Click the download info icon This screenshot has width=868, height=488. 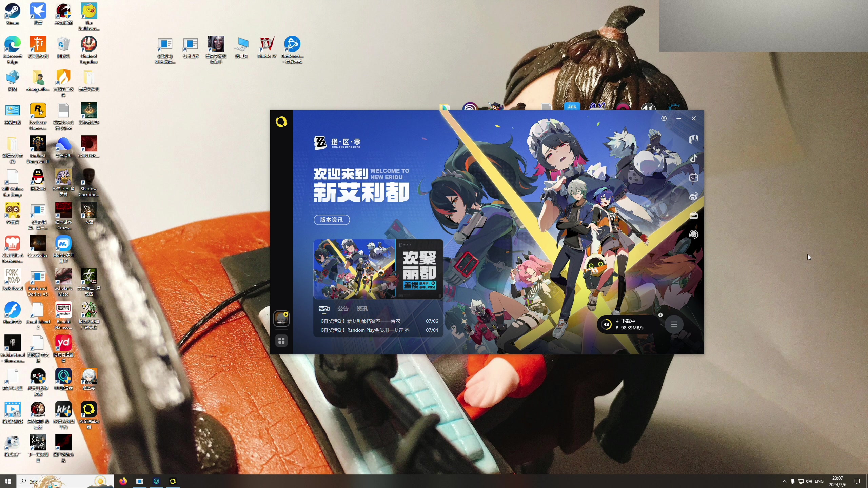coord(660,315)
